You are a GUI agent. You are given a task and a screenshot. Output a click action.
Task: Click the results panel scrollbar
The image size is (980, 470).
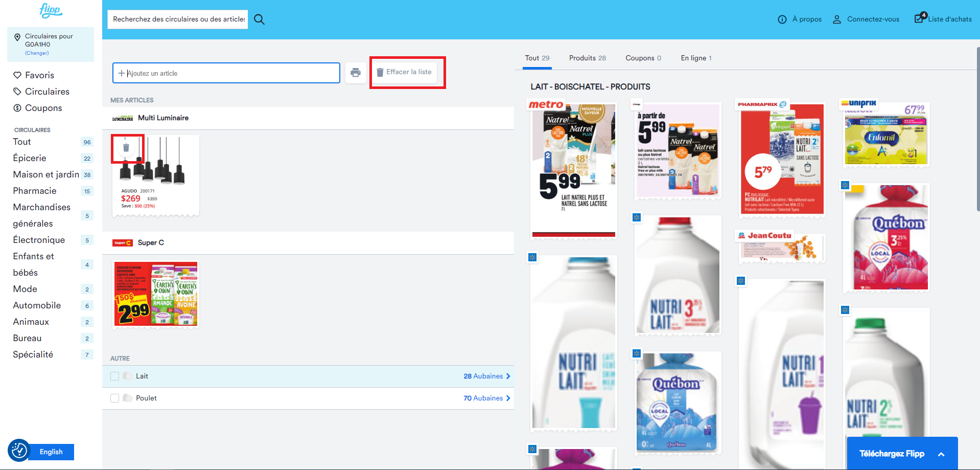click(x=978, y=129)
